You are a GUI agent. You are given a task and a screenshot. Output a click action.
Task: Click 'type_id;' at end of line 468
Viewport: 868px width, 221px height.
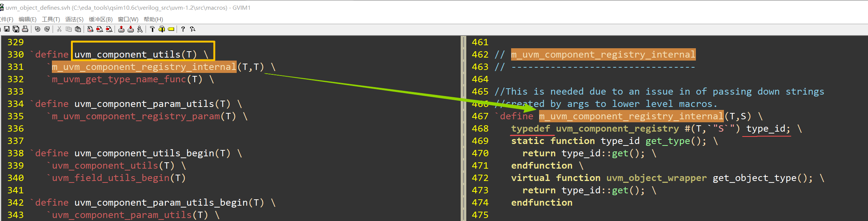point(768,129)
